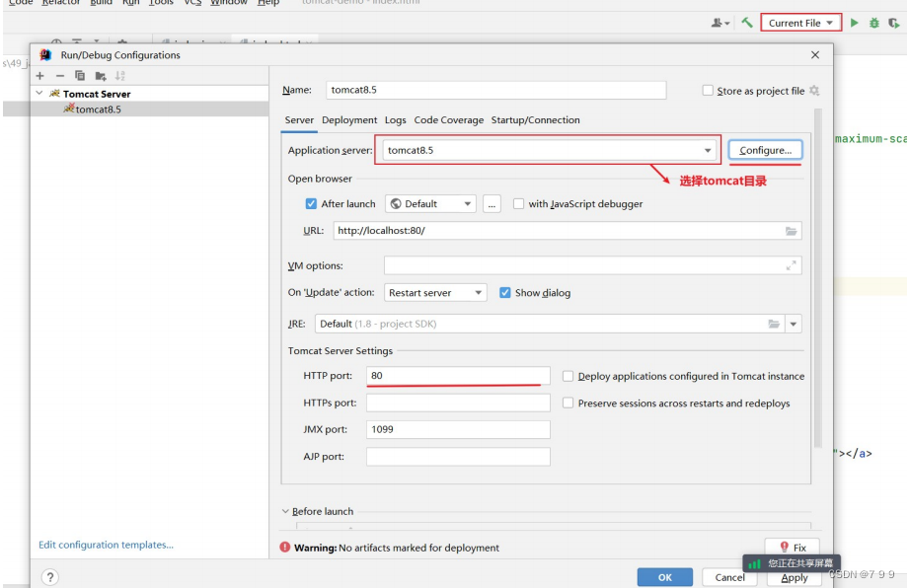Screen dimensions: 910x588
Task: Click the Apply button
Action: [794, 577]
